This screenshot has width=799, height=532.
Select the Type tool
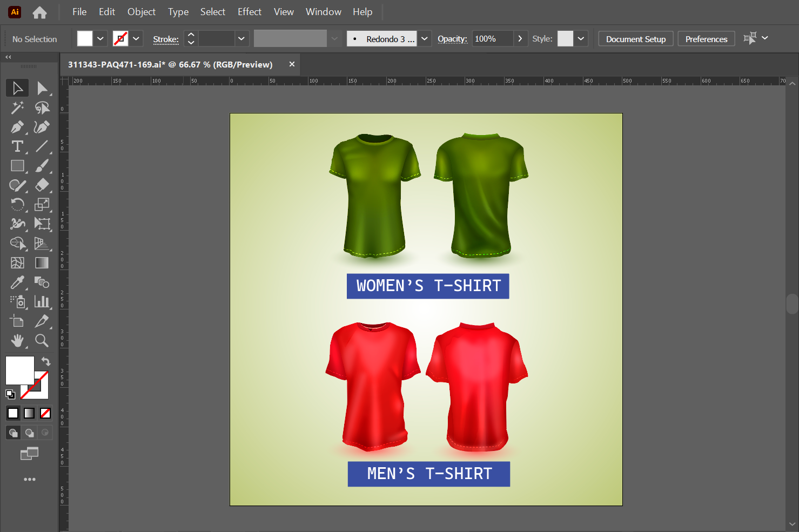(x=17, y=146)
